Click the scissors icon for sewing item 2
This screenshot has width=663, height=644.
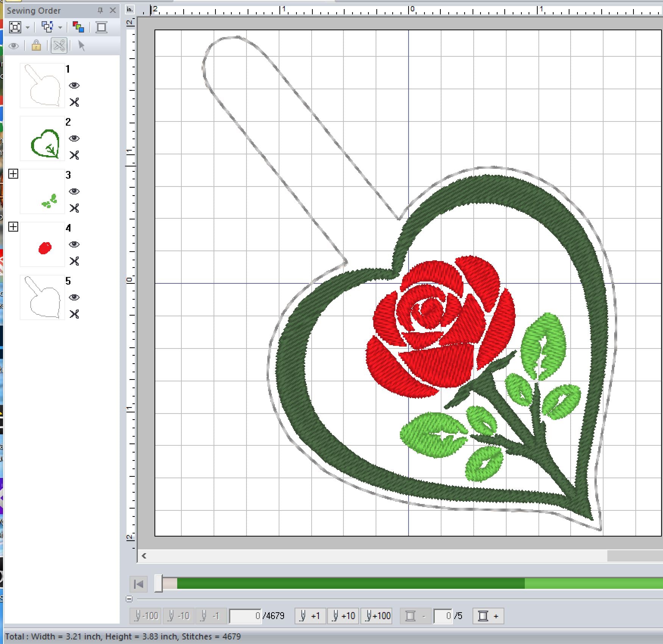(74, 155)
